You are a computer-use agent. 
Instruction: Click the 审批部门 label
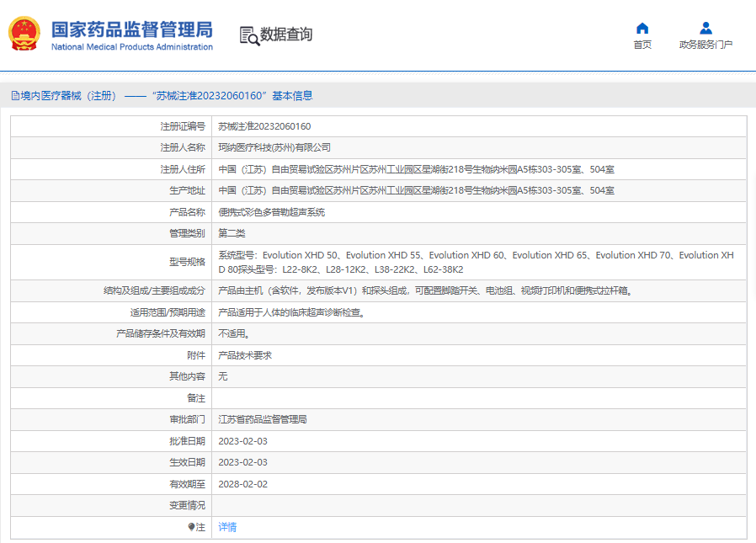pyautogui.click(x=187, y=419)
